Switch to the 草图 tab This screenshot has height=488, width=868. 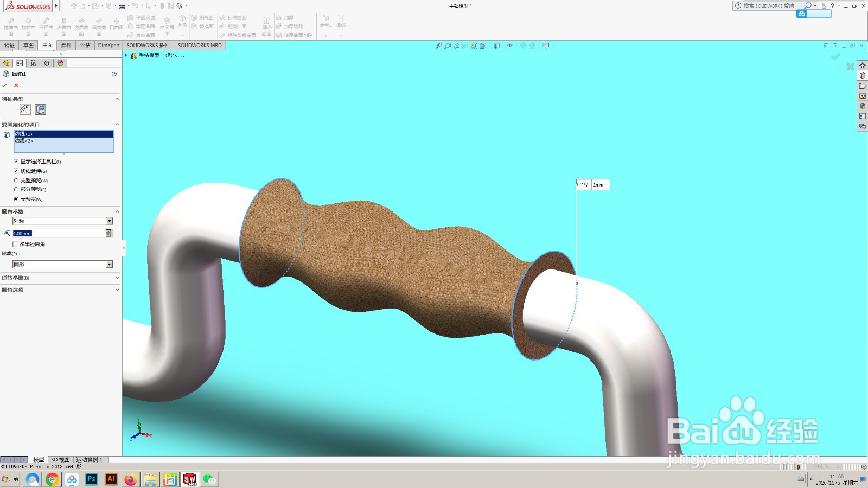[x=28, y=46]
